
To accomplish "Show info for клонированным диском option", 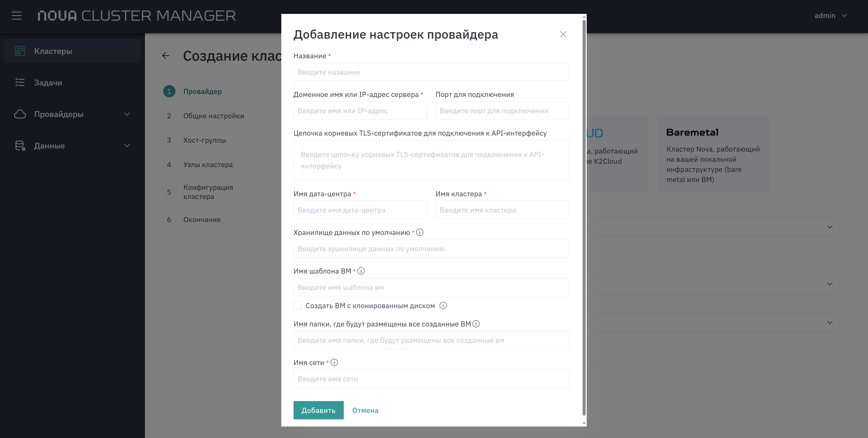I will (x=443, y=305).
